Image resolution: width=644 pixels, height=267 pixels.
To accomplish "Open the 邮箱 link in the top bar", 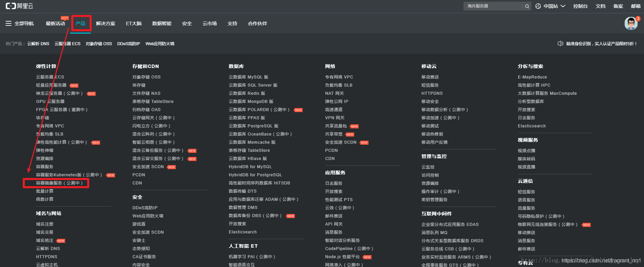I will [636, 6].
